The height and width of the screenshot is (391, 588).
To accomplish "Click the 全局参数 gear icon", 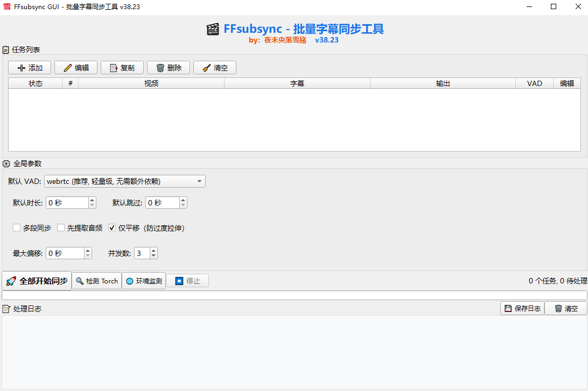I will [6, 163].
